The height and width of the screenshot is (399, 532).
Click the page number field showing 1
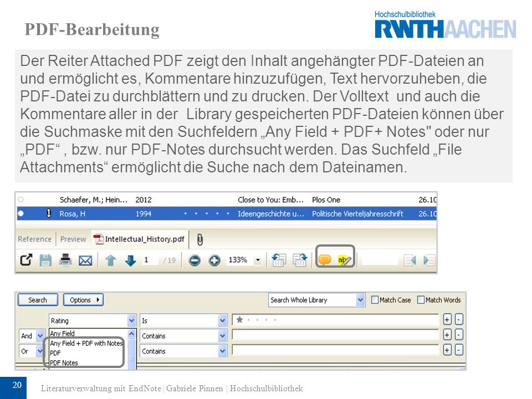pyautogui.click(x=151, y=260)
